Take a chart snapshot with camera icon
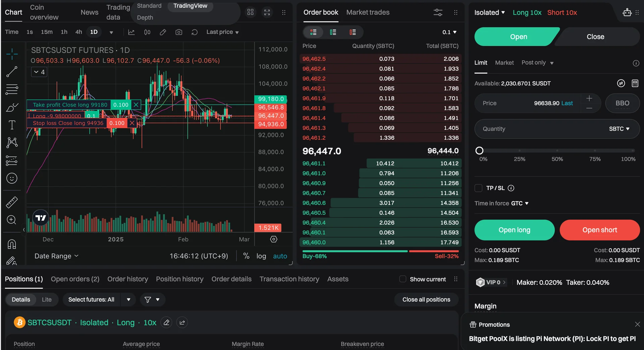This screenshot has width=644, height=350. (x=179, y=32)
